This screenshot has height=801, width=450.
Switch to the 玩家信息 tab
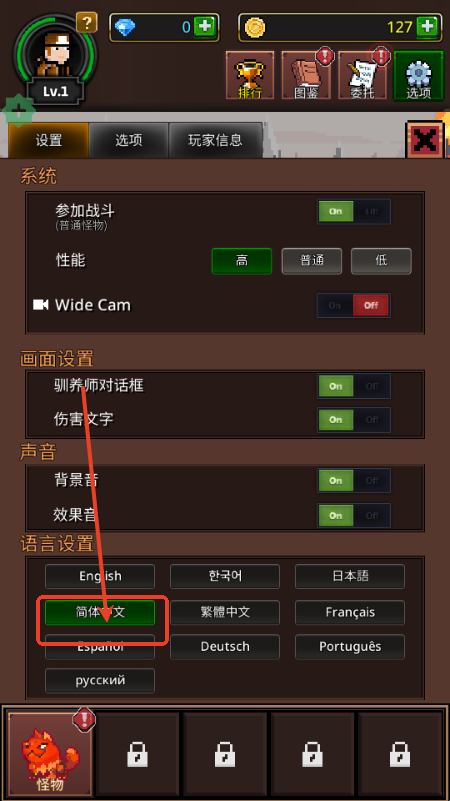tap(215, 140)
